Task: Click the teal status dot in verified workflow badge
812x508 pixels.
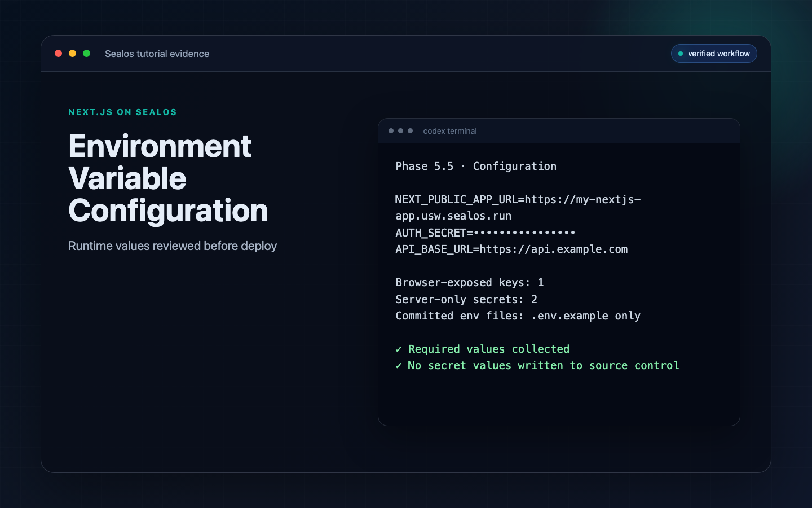Action: 681,54
